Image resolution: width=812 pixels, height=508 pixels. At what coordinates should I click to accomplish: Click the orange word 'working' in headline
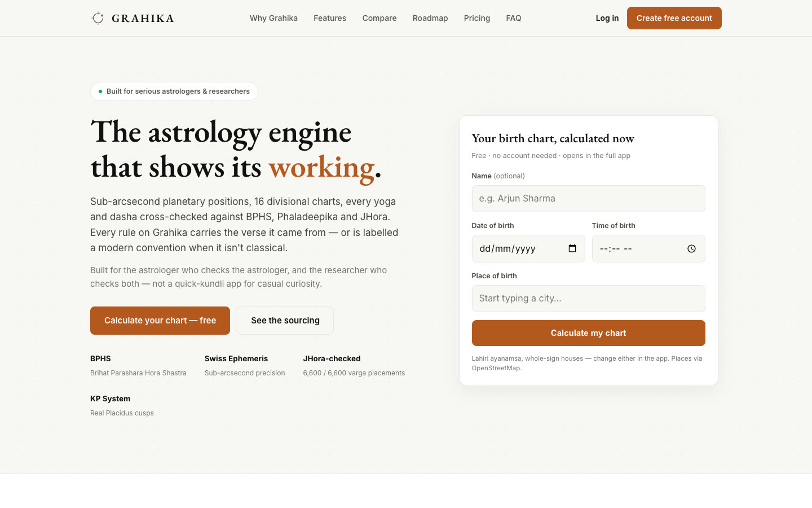(x=321, y=168)
